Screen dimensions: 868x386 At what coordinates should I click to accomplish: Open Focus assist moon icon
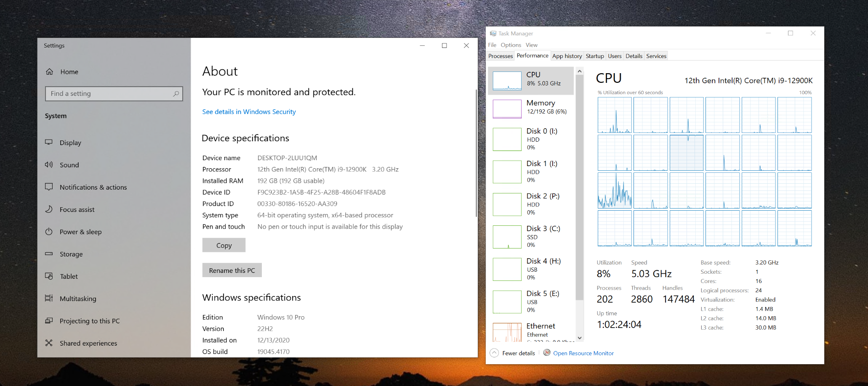pos(49,209)
